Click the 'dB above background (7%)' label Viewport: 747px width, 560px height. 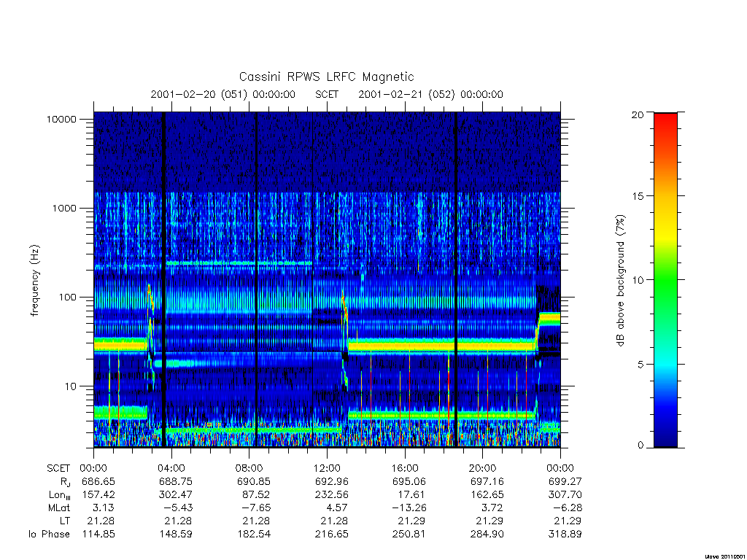tap(620, 281)
